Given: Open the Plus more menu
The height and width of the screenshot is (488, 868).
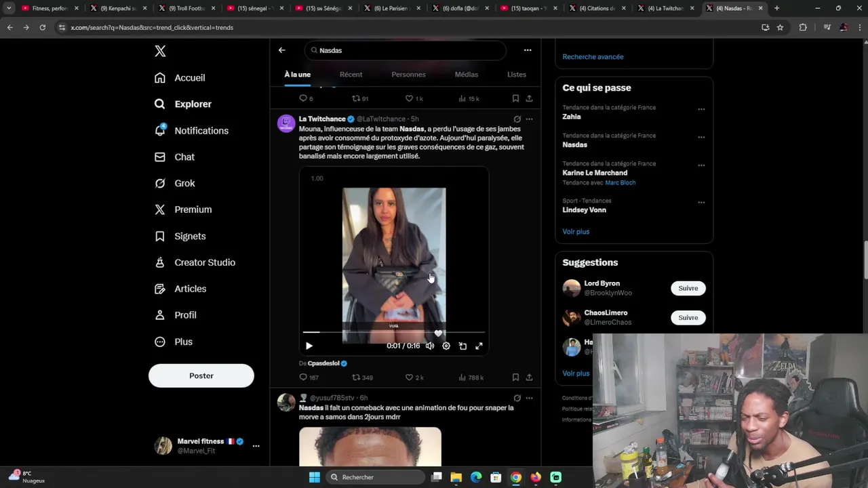Looking at the screenshot, I should [x=174, y=342].
